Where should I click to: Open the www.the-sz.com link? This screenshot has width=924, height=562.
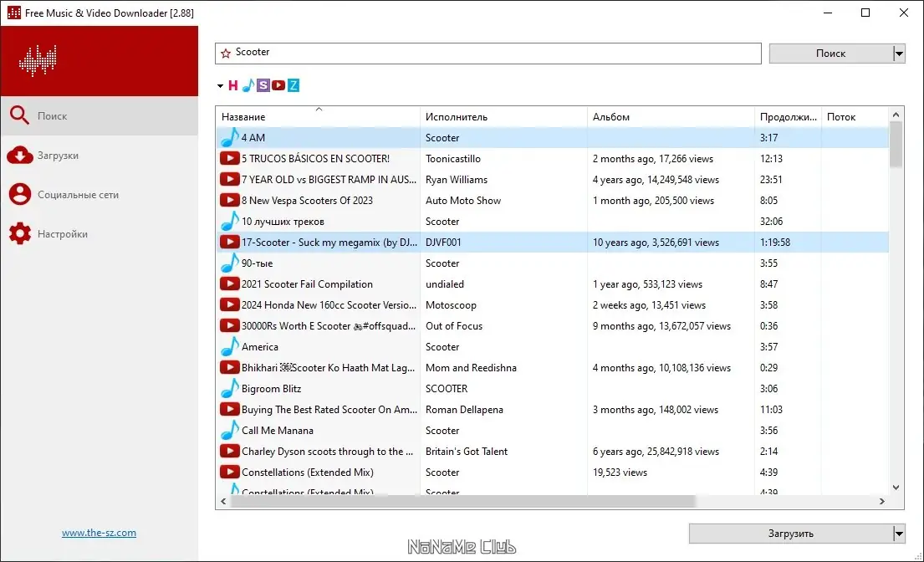[99, 532]
